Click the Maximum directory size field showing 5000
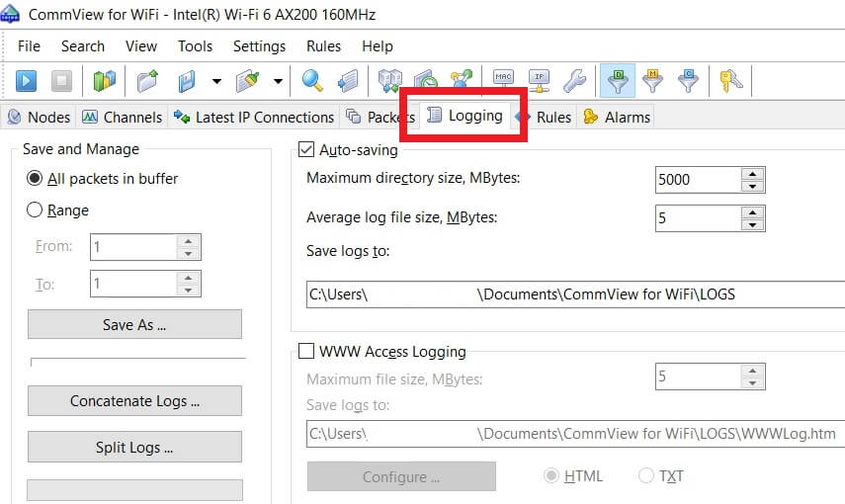The image size is (845, 504). (x=698, y=180)
